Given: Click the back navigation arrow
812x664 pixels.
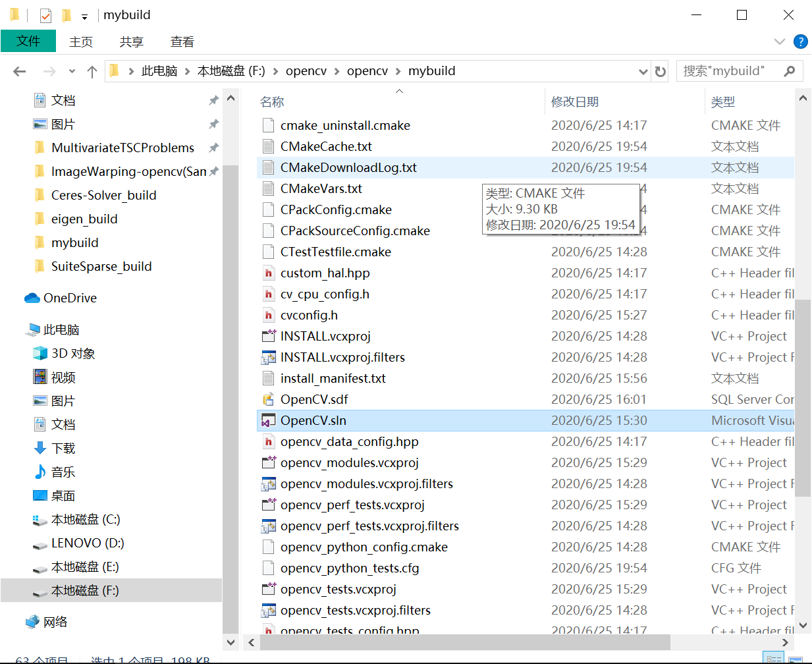Looking at the screenshot, I should pos(18,70).
